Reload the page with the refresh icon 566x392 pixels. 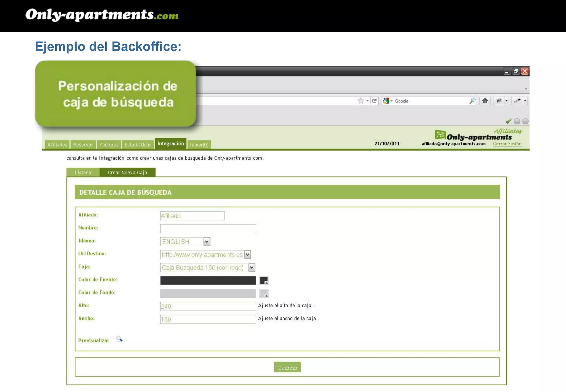point(374,101)
